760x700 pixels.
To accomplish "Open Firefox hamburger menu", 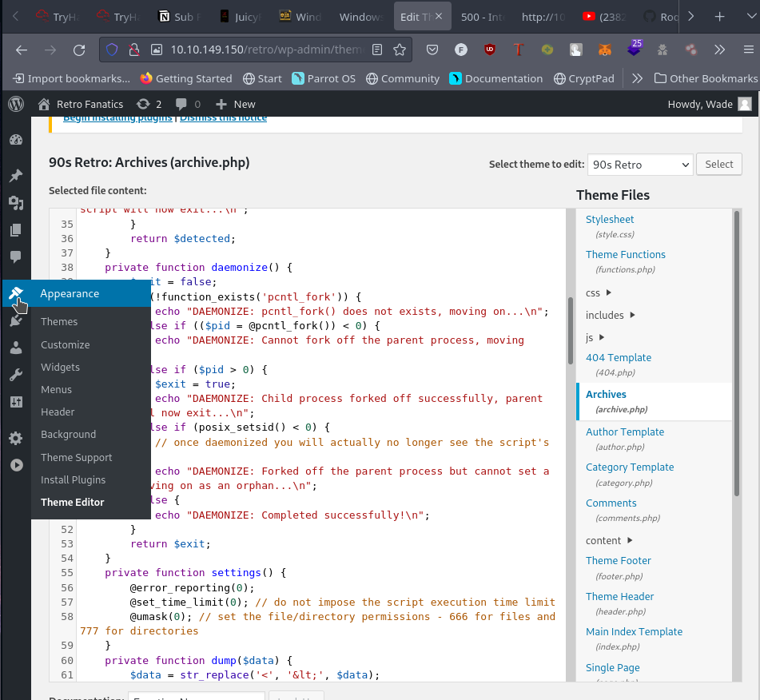I will coord(748,50).
